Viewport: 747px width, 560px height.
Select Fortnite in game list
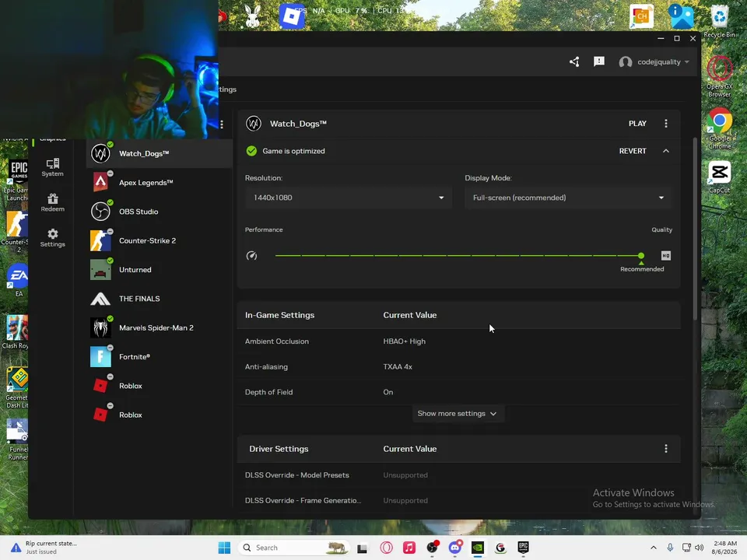[x=159, y=357]
